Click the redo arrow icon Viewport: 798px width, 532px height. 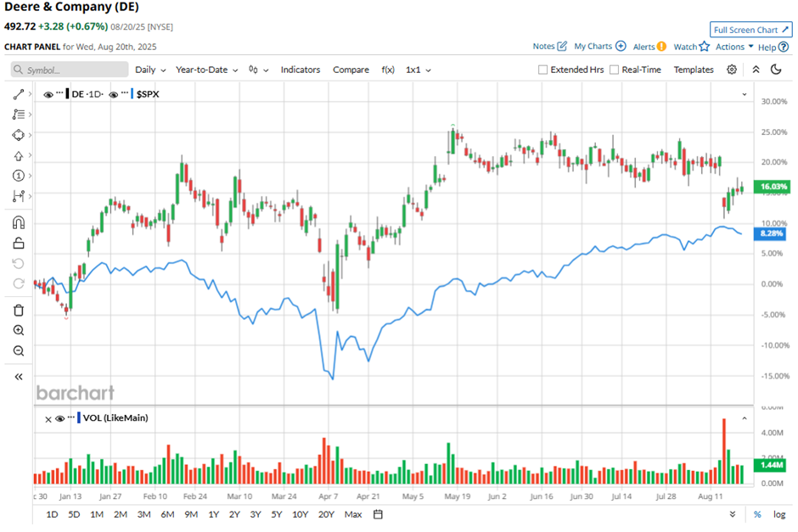(x=19, y=283)
